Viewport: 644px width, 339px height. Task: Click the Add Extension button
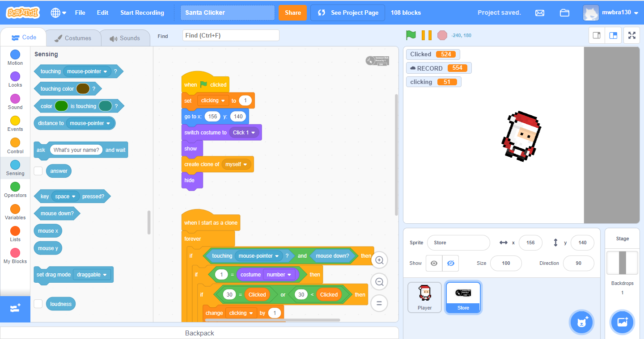coord(15,309)
